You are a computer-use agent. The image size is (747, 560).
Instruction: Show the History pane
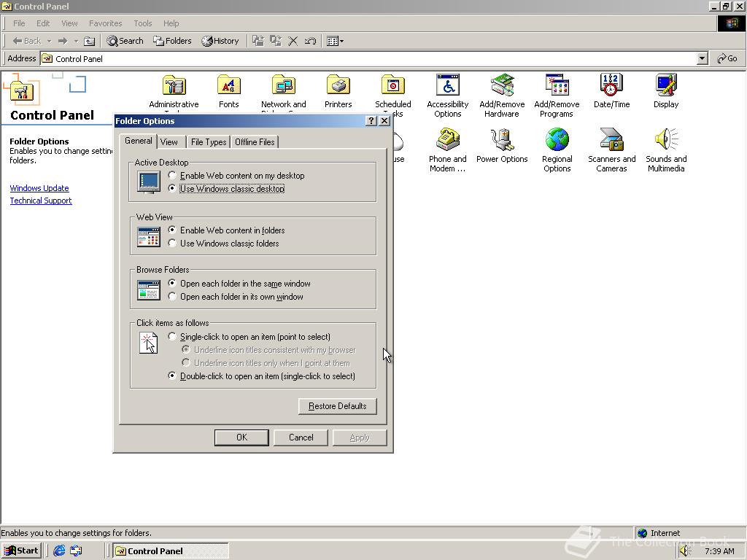pos(220,41)
